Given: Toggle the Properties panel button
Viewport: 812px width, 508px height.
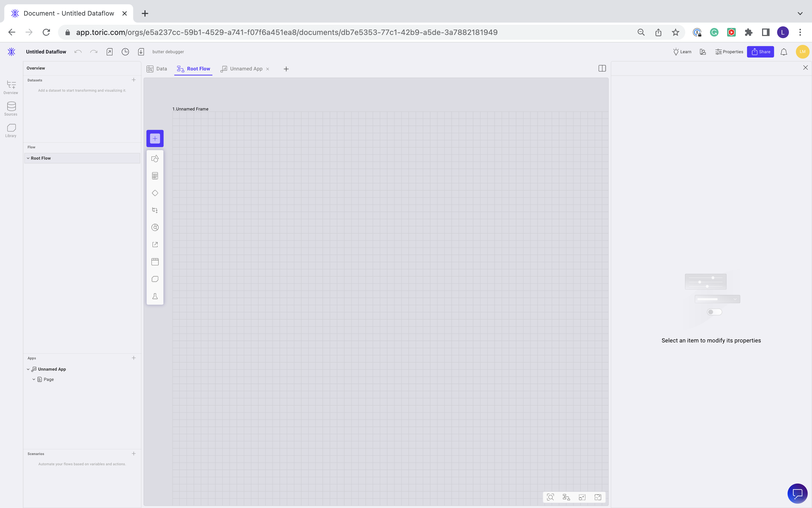Looking at the screenshot, I should pos(729,52).
